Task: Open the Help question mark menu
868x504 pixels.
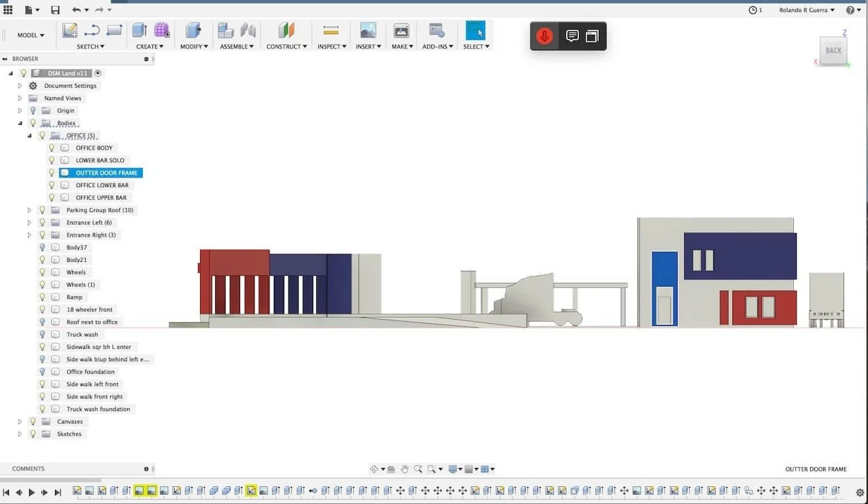Action: point(853,10)
